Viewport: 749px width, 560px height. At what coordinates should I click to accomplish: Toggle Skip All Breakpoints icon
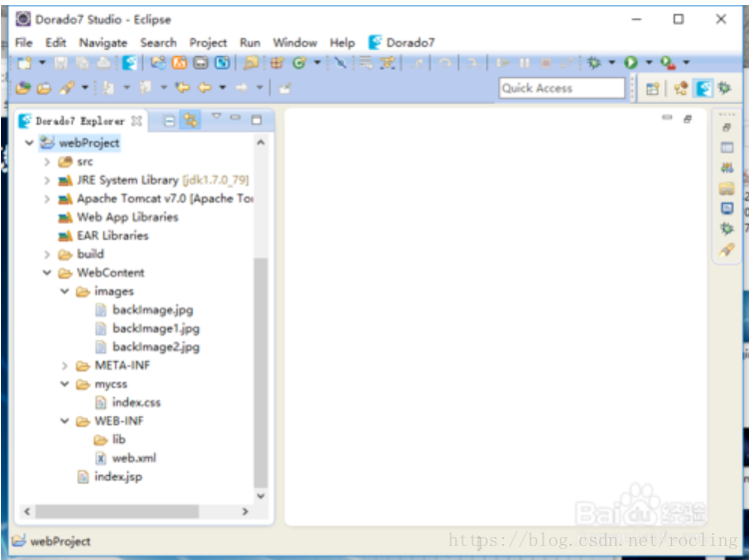coord(341,63)
